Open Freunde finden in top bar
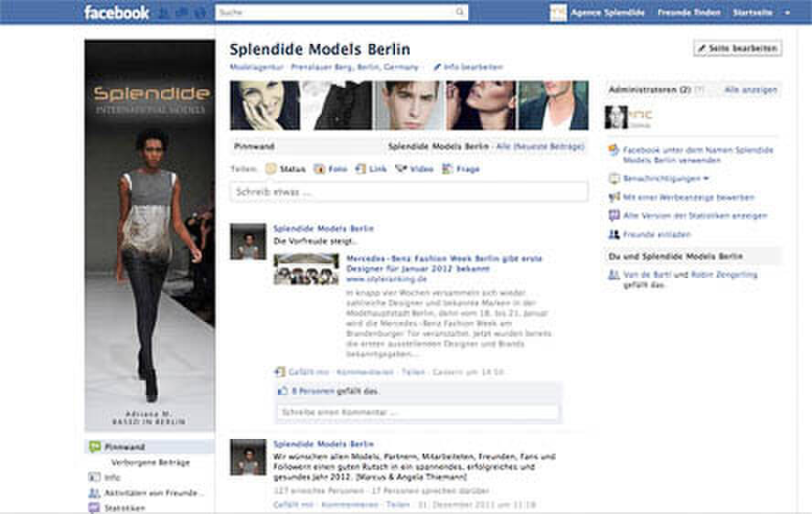The height and width of the screenshot is (514, 812). (x=689, y=13)
